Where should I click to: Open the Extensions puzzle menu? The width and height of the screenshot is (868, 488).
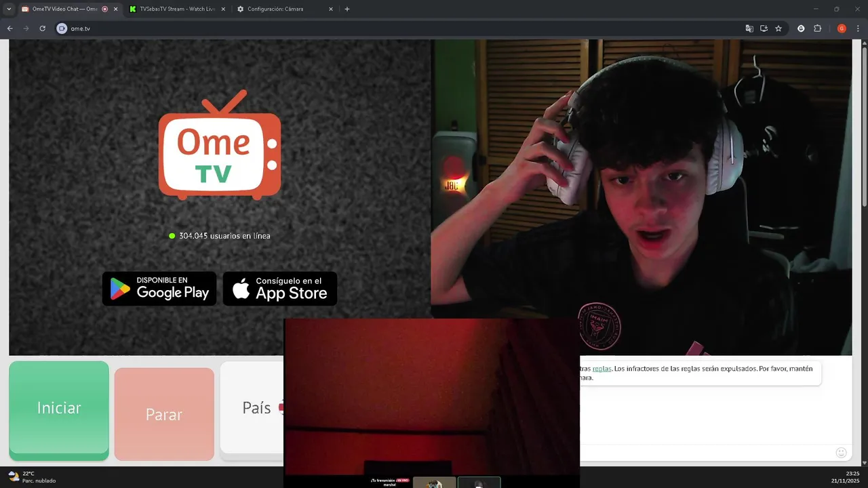817,28
